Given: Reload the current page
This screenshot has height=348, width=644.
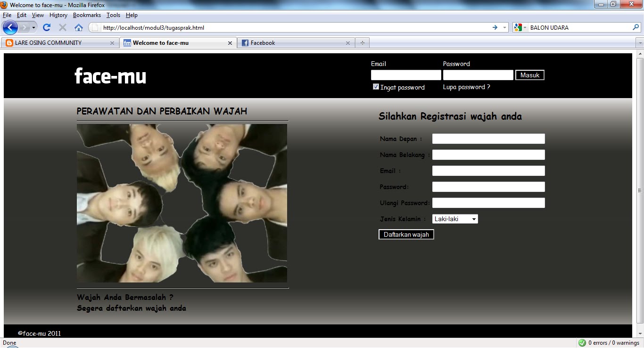Looking at the screenshot, I should (x=46, y=27).
